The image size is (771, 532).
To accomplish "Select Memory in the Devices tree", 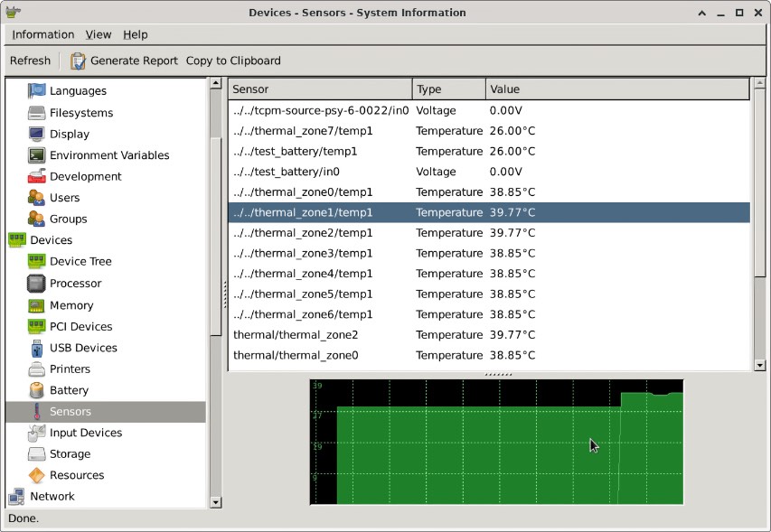I will pos(71,305).
